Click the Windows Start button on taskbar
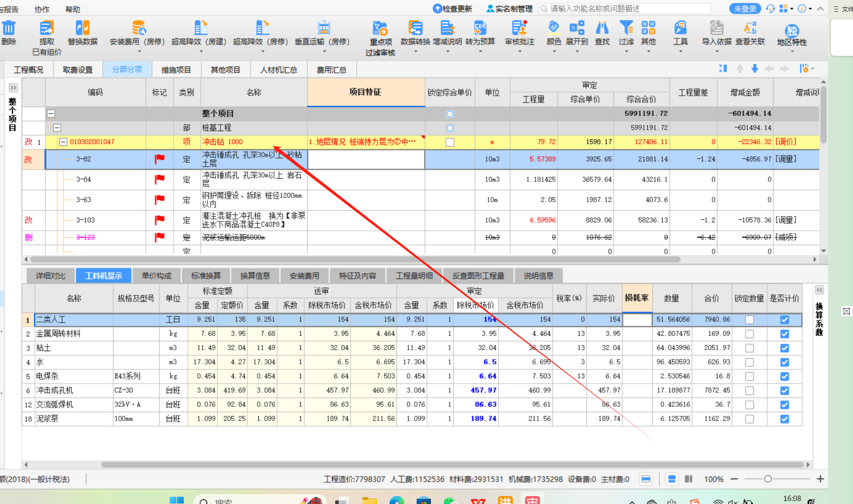This screenshot has width=853, height=504. pyautogui.click(x=177, y=501)
